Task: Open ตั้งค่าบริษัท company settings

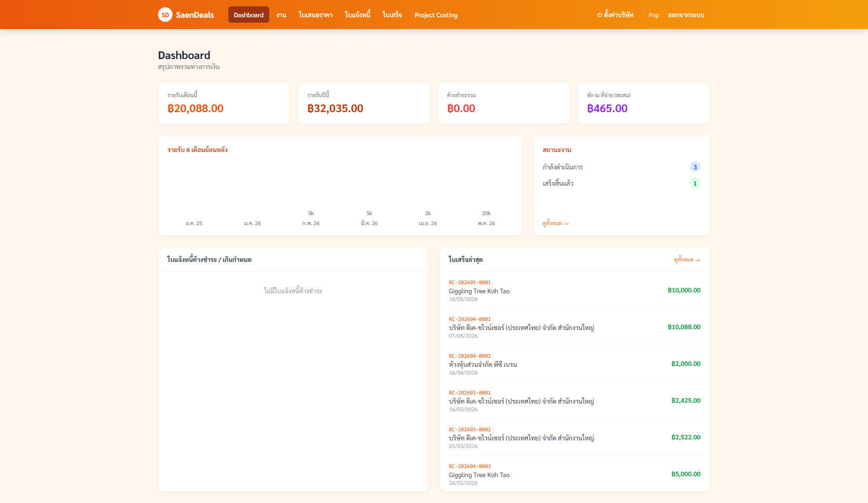Action: pyautogui.click(x=615, y=15)
